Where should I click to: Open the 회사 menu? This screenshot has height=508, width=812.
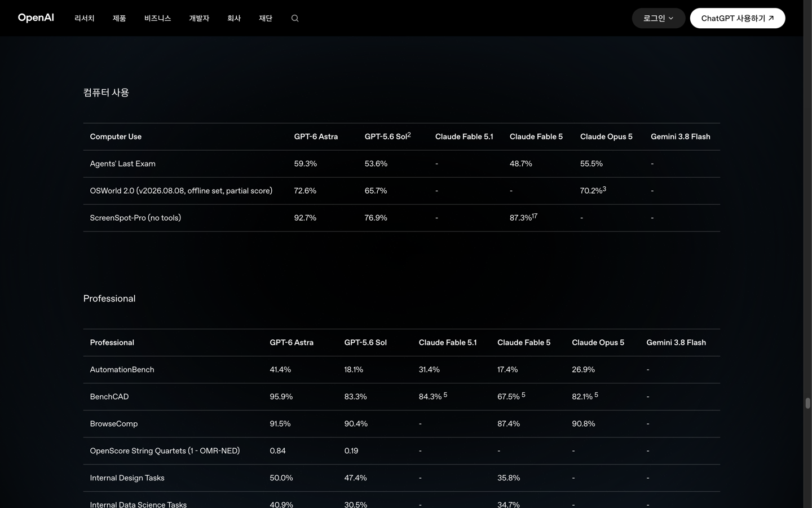[234, 18]
